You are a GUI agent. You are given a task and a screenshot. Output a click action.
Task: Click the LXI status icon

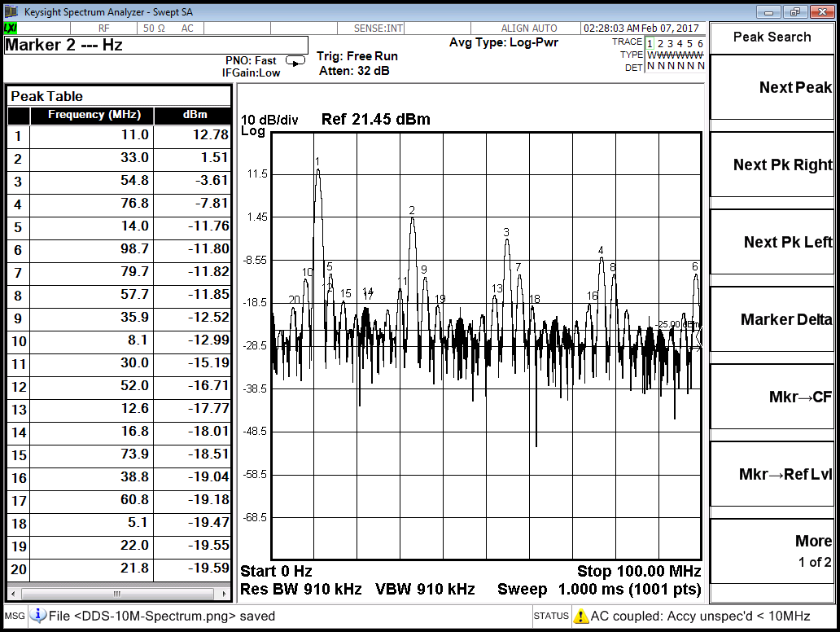[x=11, y=28]
